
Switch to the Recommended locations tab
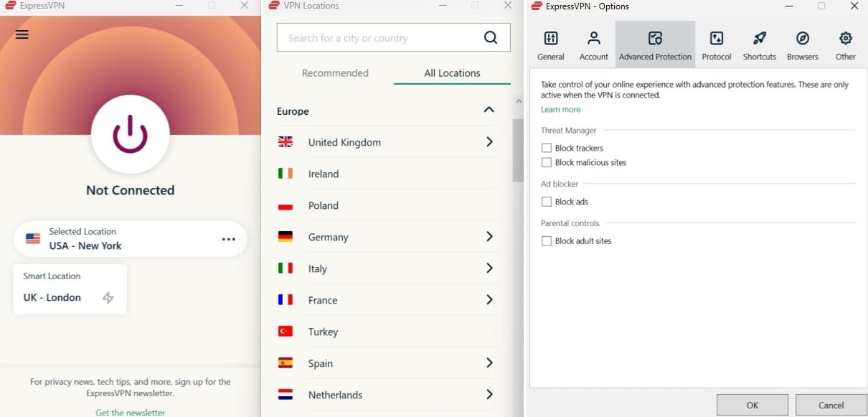[x=335, y=73]
